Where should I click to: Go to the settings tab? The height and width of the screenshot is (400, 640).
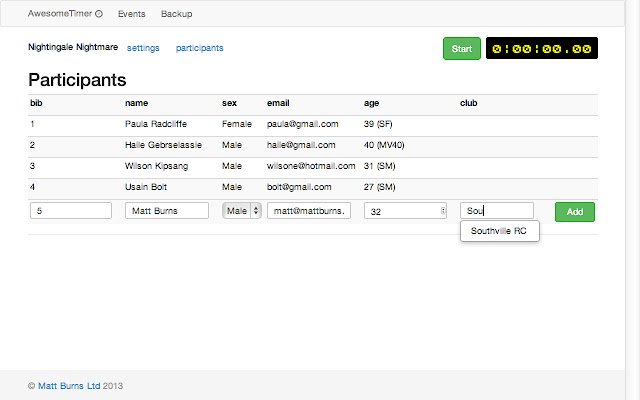pyautogui.click(x=143, y=48)
